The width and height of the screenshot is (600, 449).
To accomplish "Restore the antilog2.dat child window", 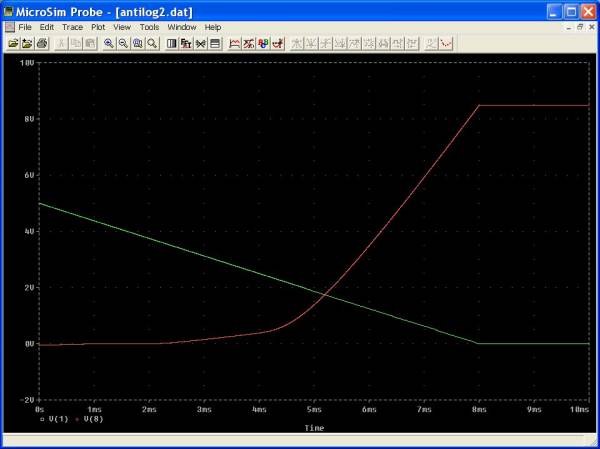I will [580, 27].
